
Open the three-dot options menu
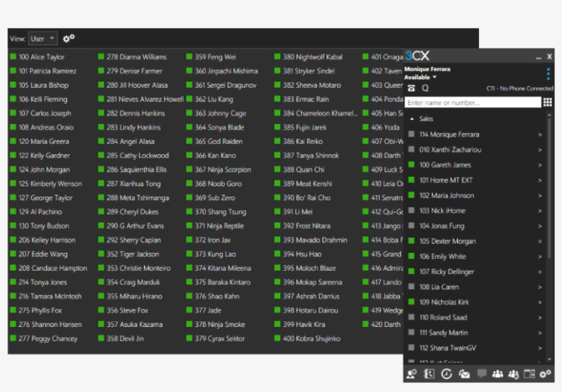coord(548,73)
